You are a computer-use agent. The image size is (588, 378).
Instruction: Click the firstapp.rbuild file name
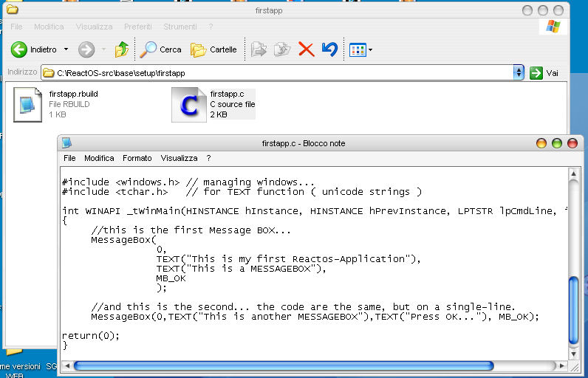74,94
